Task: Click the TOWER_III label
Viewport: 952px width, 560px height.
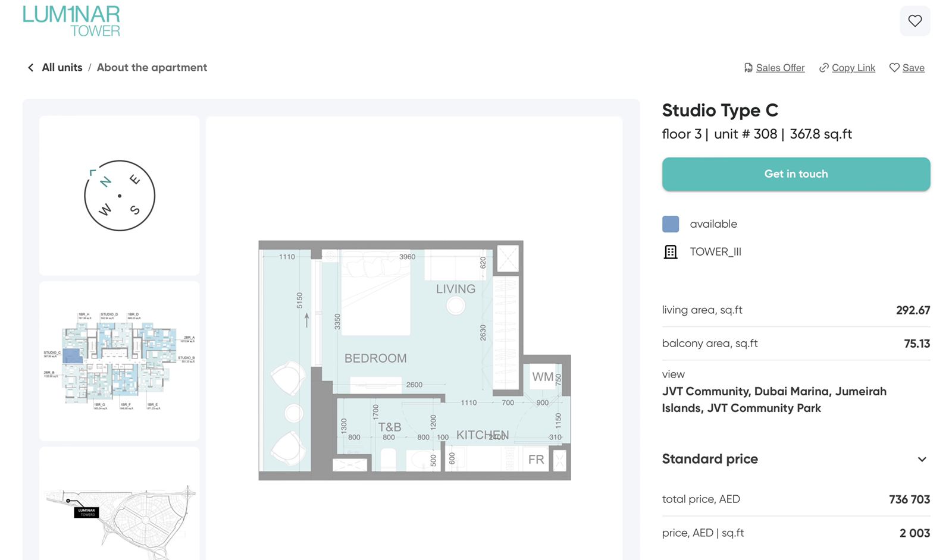Action: click(x=715, y=252)
